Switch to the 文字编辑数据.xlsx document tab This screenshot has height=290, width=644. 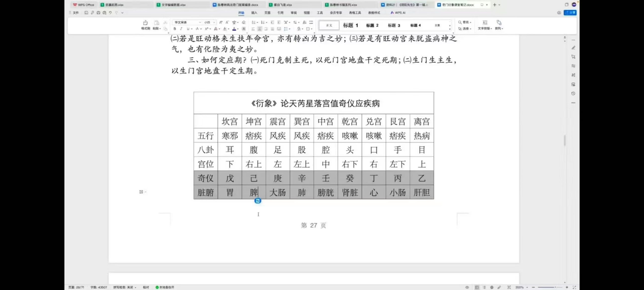tap(174, 5)
